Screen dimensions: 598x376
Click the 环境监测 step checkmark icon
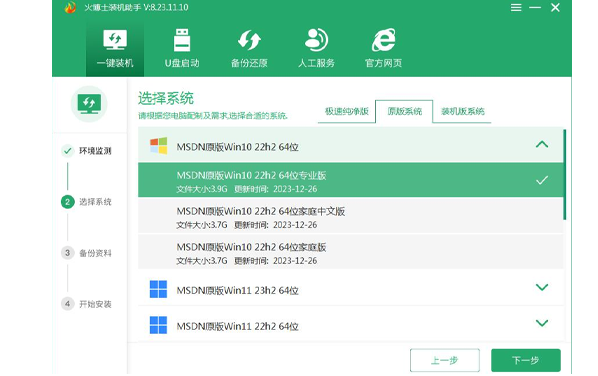68,151
